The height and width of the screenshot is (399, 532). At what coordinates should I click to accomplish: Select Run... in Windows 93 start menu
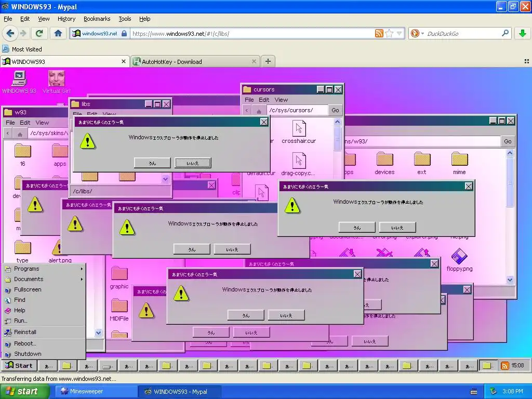44,321
